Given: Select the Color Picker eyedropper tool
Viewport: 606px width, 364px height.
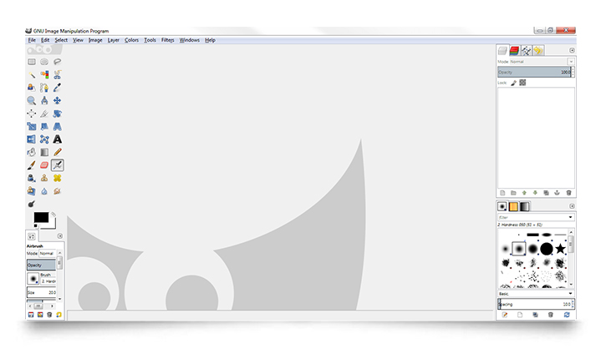Looking at the screenshot, I should tap(57, 88).
